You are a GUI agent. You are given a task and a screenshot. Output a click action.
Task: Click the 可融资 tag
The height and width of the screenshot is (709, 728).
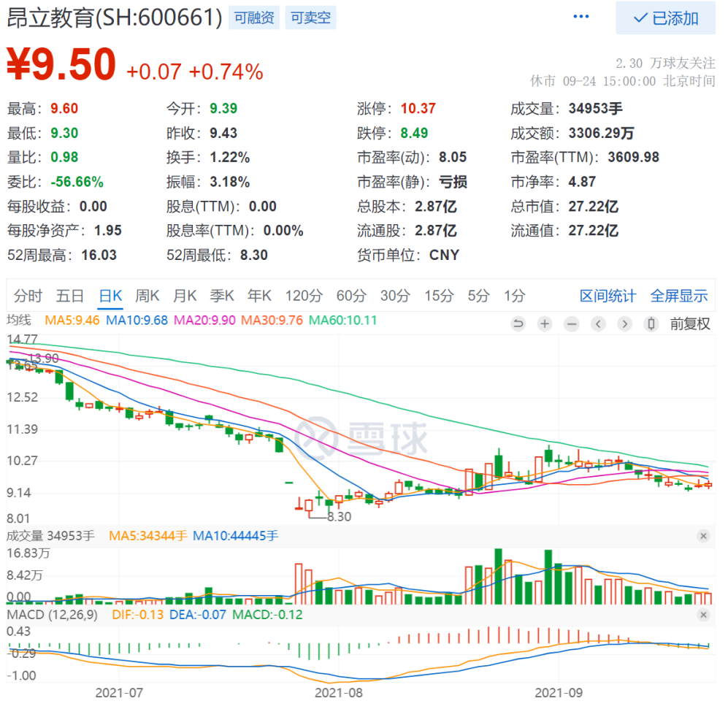pos(254,18)
